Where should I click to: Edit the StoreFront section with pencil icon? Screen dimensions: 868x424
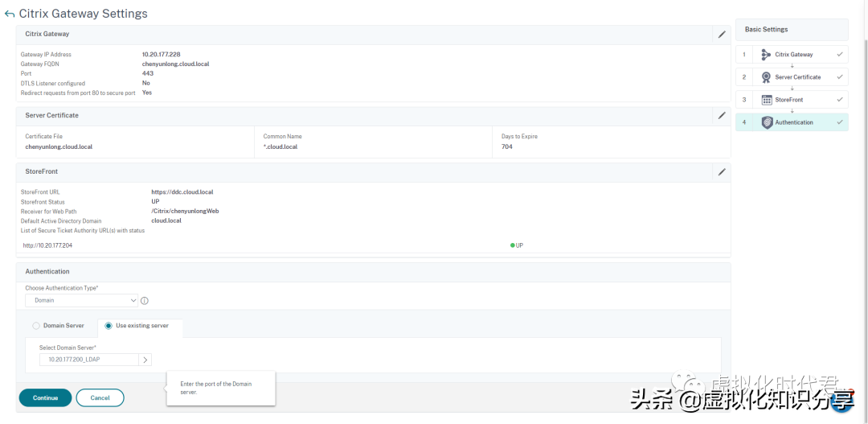[721, 172]
